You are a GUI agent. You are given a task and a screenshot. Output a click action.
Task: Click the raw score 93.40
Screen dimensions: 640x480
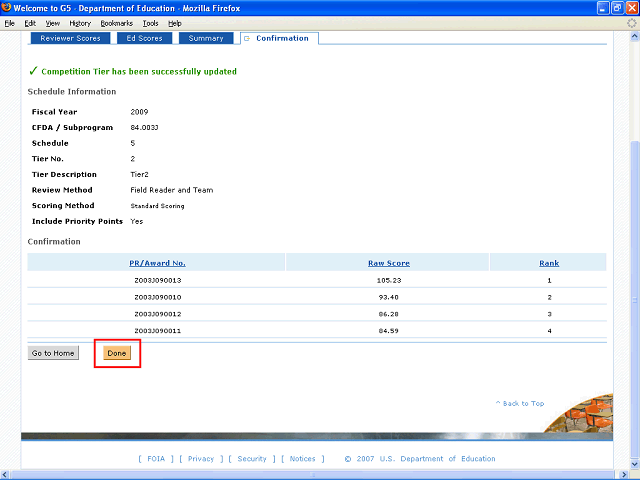click(x=389, y=297)
